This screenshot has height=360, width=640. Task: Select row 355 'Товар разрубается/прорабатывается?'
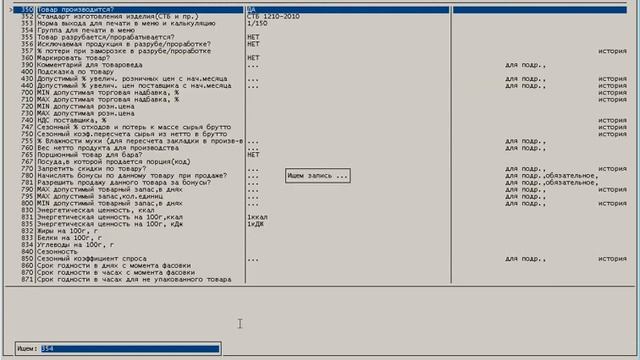click(x=320, y=37)
